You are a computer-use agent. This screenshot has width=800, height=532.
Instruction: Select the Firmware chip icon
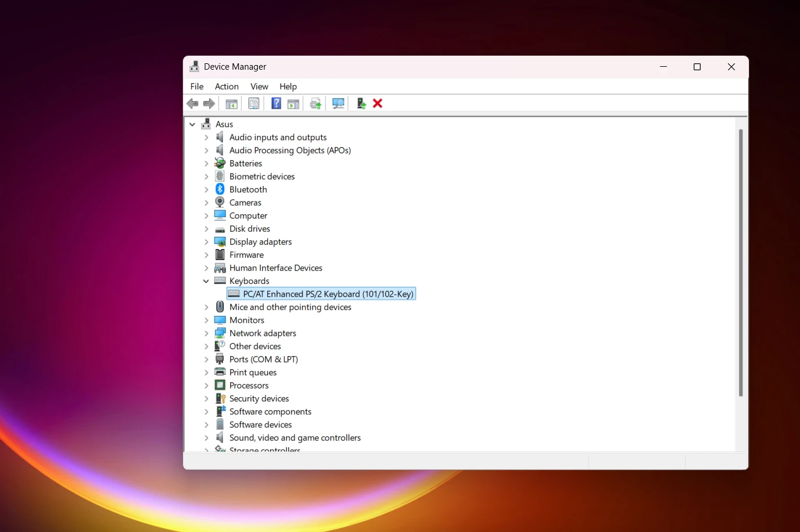tap(220, 254)
